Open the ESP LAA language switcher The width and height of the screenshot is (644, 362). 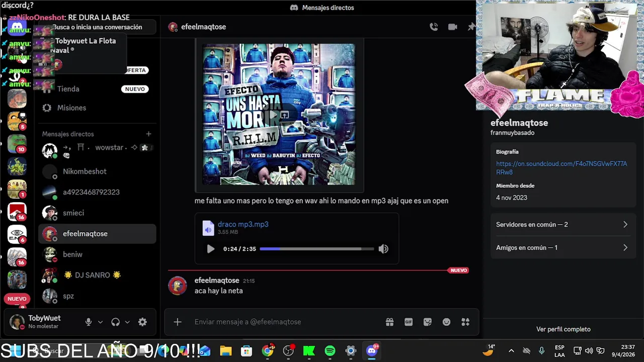tap(559, 351)
